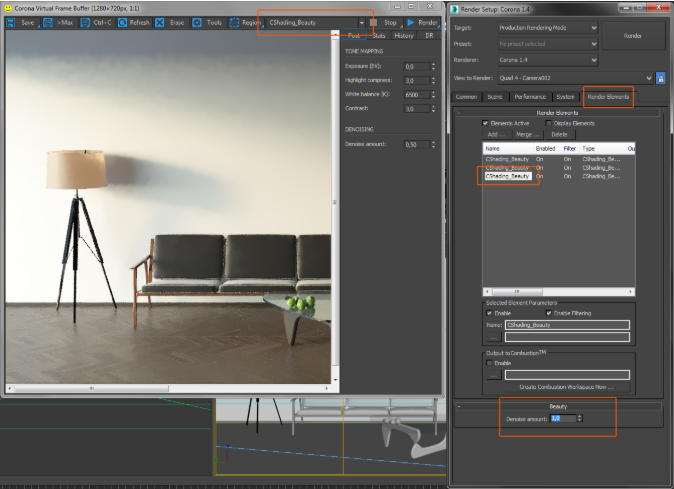Toggle the Elements Active checkbox
This screenshot has width=674, height=489.
pyautogui.click(x=485, y=123)
